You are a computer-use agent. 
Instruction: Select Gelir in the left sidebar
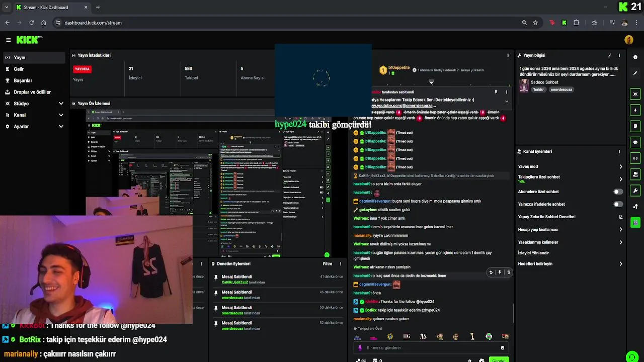34,69
